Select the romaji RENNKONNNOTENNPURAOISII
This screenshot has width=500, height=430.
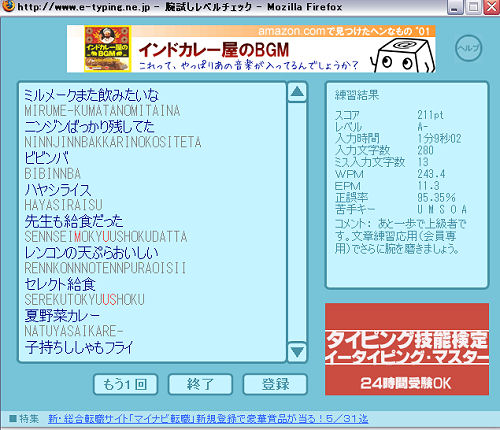(x=105, y=268)
